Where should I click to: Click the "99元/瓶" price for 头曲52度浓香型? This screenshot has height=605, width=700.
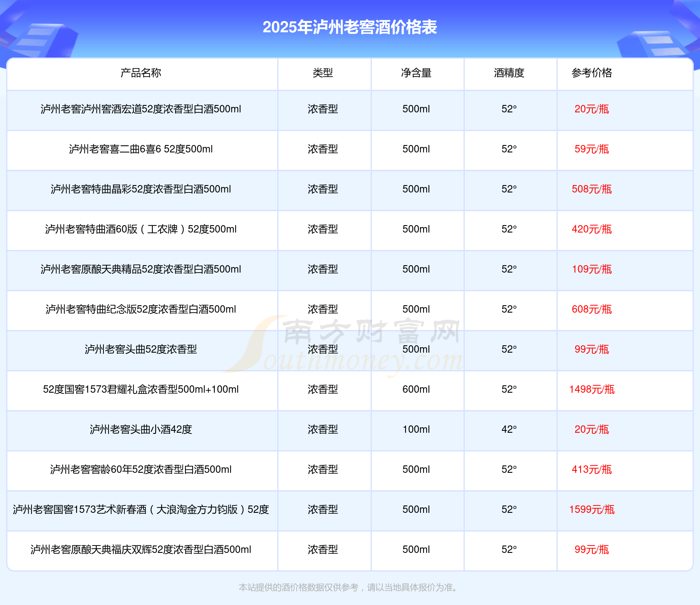pos(592,350)
